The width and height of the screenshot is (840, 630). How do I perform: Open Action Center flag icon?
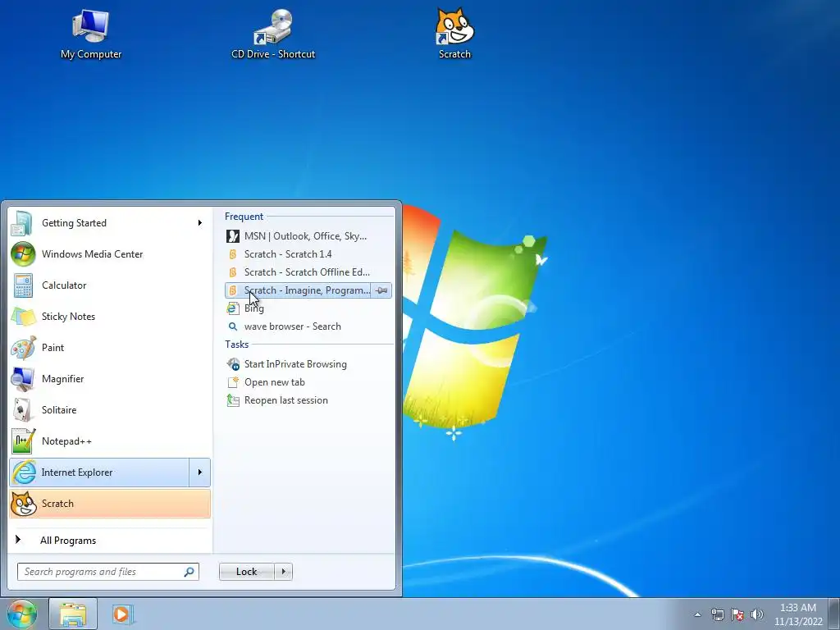(737, 614)
